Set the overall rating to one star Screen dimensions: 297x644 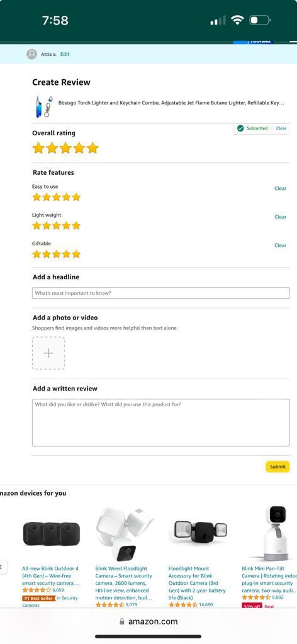(38, 148)
